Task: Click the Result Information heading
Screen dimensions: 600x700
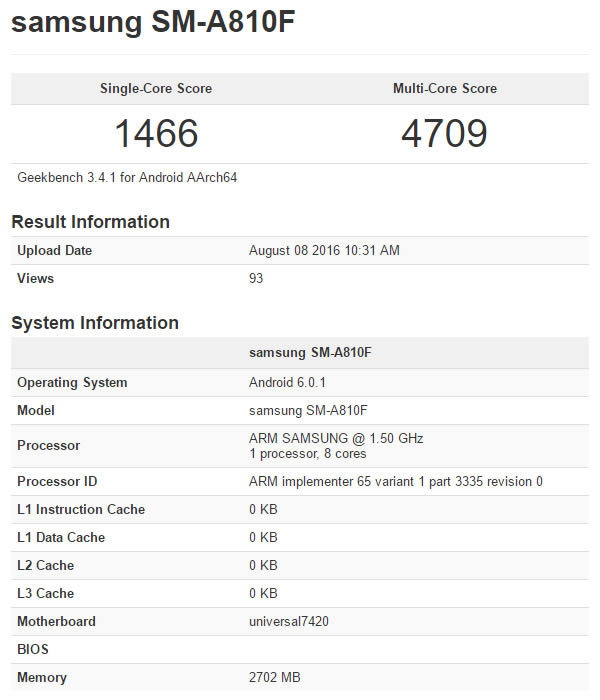Action: click(90, 221)
